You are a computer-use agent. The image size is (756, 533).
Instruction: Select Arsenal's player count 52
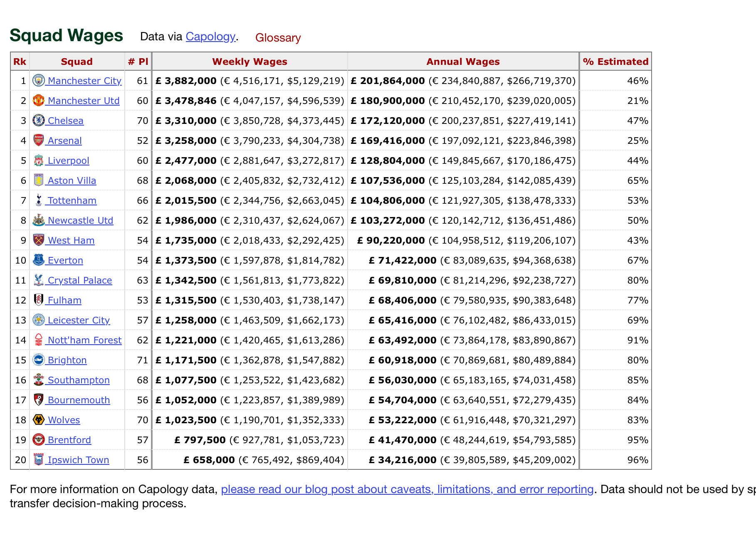(138, 141)
